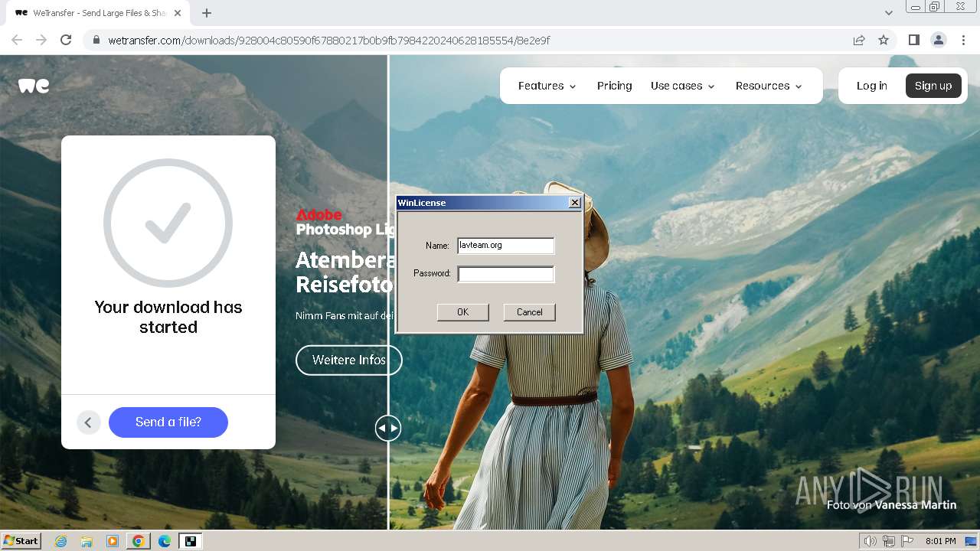The height and width of the screenshot is (551, 980).
Task: Expand the Use cases menu
Action: click(682, 86)
